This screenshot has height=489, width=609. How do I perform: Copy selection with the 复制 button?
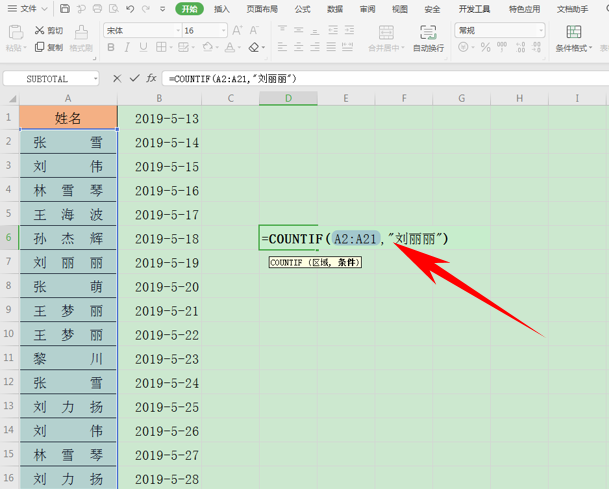tap(49, 47)
